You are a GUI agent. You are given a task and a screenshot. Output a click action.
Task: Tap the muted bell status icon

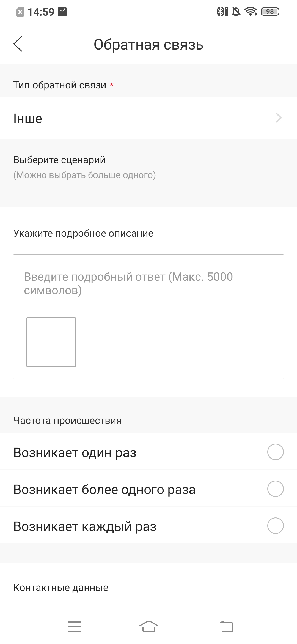point(236,12)
